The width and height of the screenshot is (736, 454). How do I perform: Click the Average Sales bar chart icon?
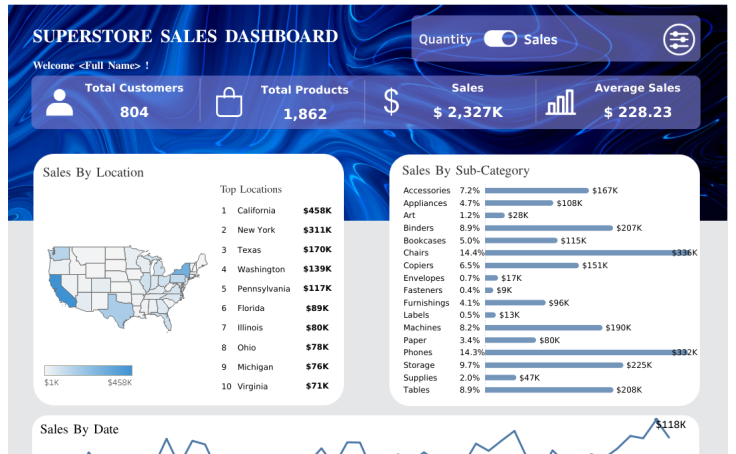point(560,102)
